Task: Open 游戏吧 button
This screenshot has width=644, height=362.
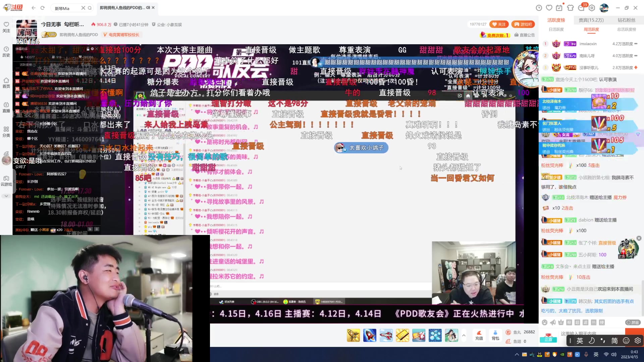Action: coord(523,24)
